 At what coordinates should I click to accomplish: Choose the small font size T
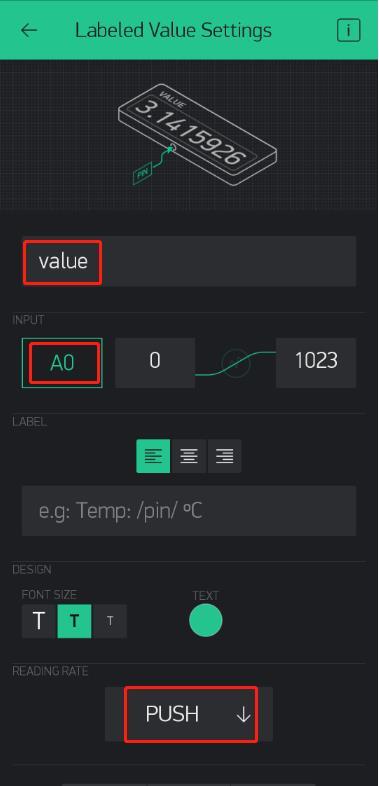point(110,621)
